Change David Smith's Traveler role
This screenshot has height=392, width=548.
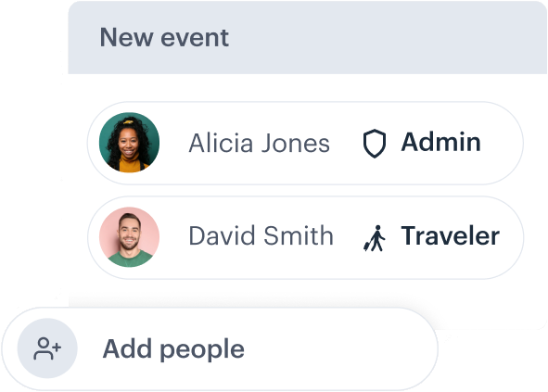[x=431, y=237]
